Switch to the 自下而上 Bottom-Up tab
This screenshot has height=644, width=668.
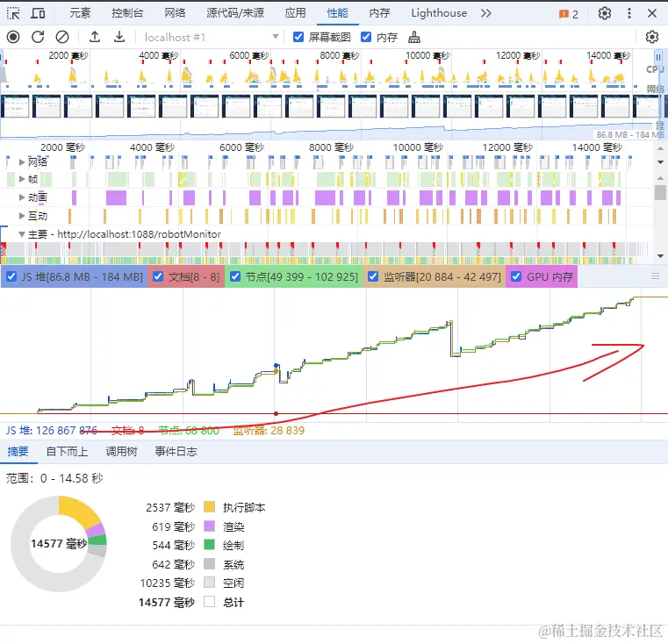(68, 452)
